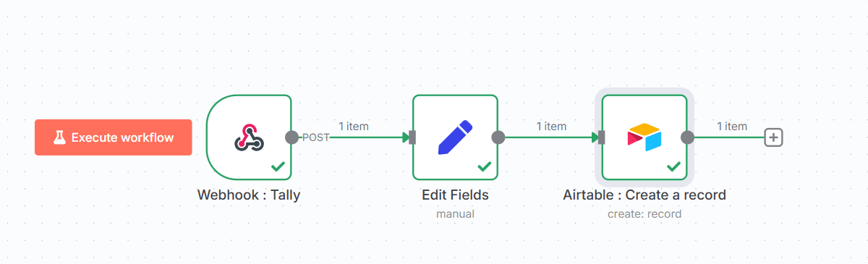The height and width of the screenshot is (264, 868).
Task: Click the green checkmark on Airtable node
Action: click(673, 167)
